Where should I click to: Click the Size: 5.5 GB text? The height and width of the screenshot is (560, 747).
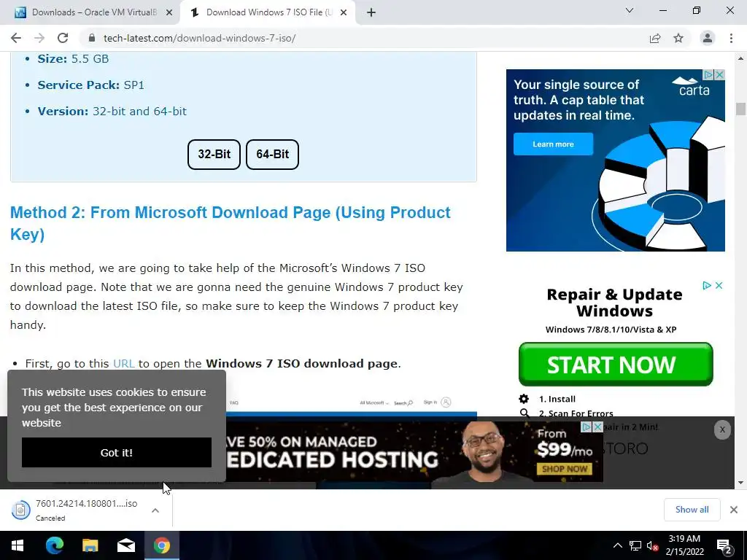(x=74, y=58)
